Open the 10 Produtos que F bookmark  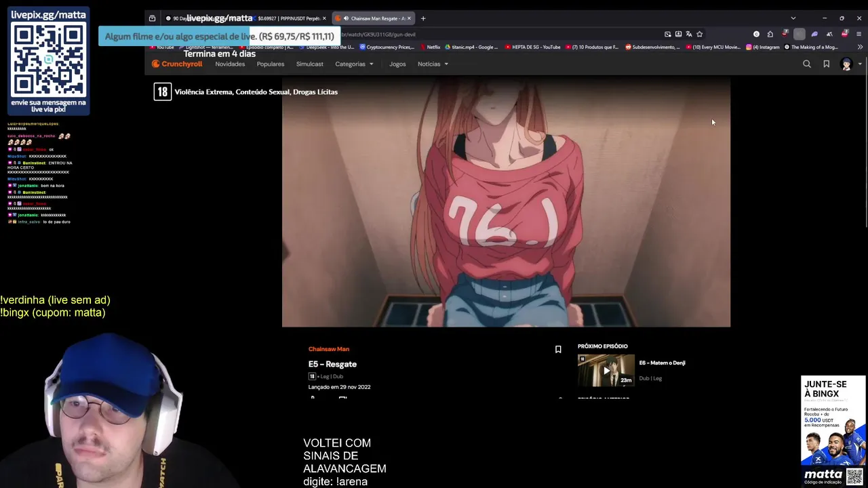point(591,47)
